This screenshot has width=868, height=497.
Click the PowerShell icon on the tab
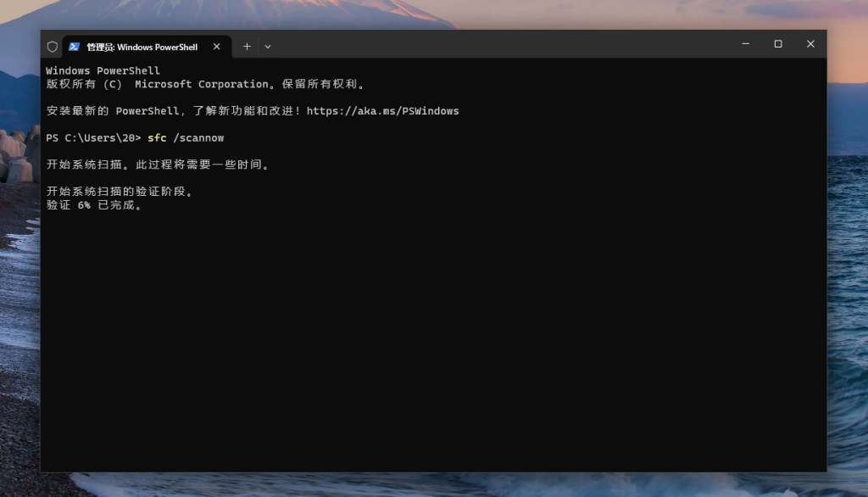point(75,47)
